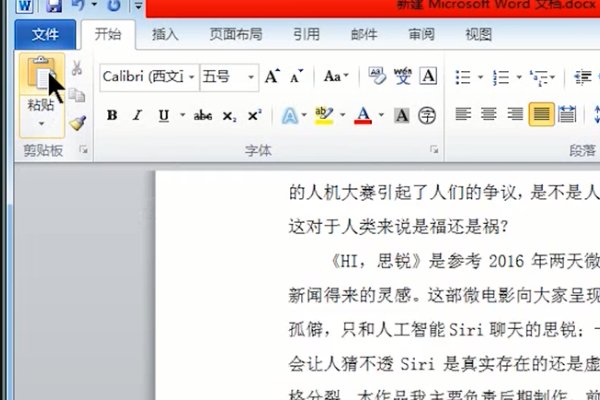Toggle Subscript formatting

pos(229,116)
